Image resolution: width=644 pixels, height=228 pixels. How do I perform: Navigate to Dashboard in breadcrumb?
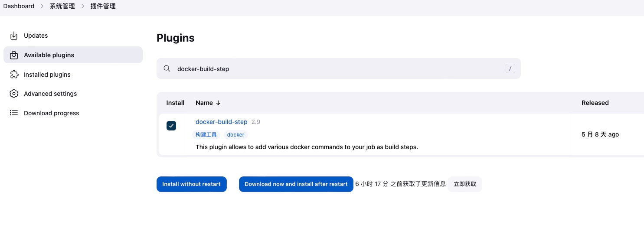[x=19, y=7]
